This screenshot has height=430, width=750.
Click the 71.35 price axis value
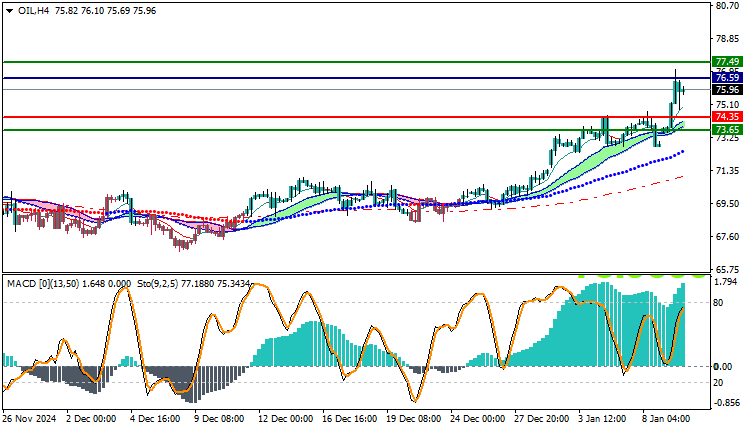(727, 171)
